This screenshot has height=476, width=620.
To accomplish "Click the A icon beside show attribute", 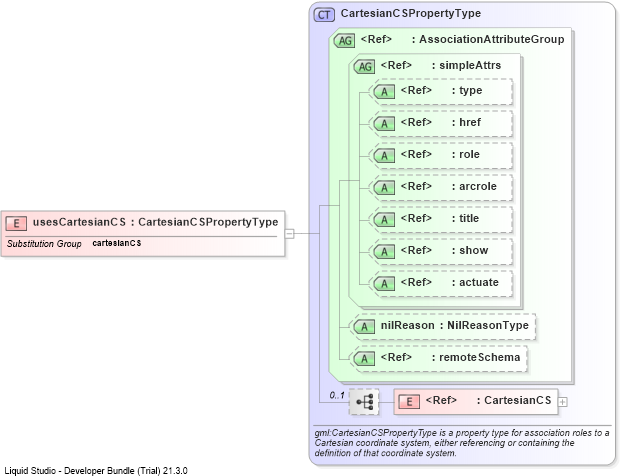I will coord(384,252).
